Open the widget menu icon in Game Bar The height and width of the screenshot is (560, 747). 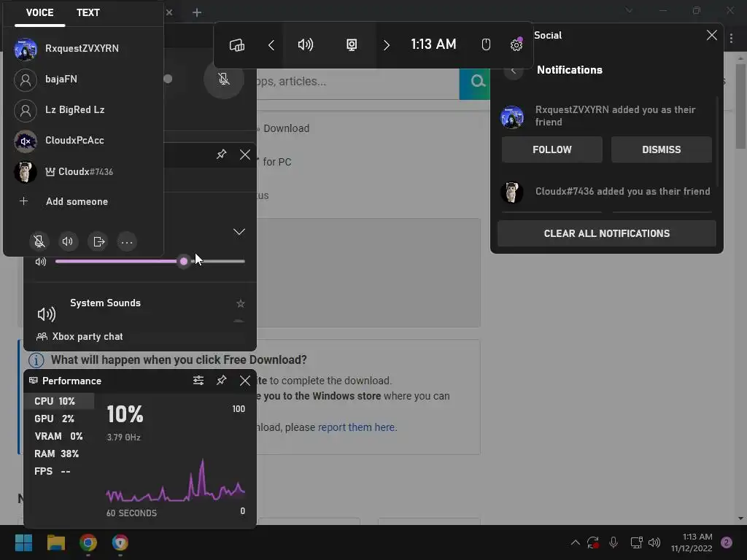237,45
